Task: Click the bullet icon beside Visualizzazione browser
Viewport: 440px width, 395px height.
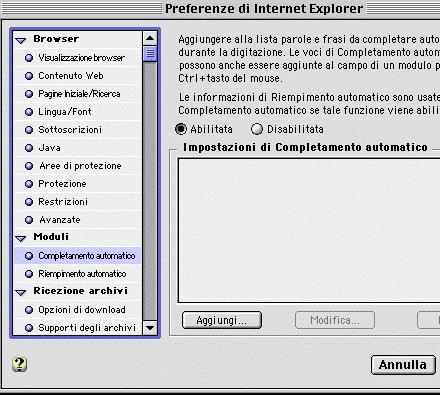Action: [x=29, y=58]
